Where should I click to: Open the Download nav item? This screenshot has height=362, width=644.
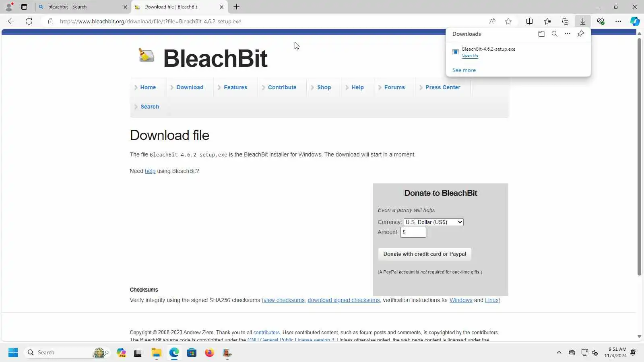pos(190,87)
